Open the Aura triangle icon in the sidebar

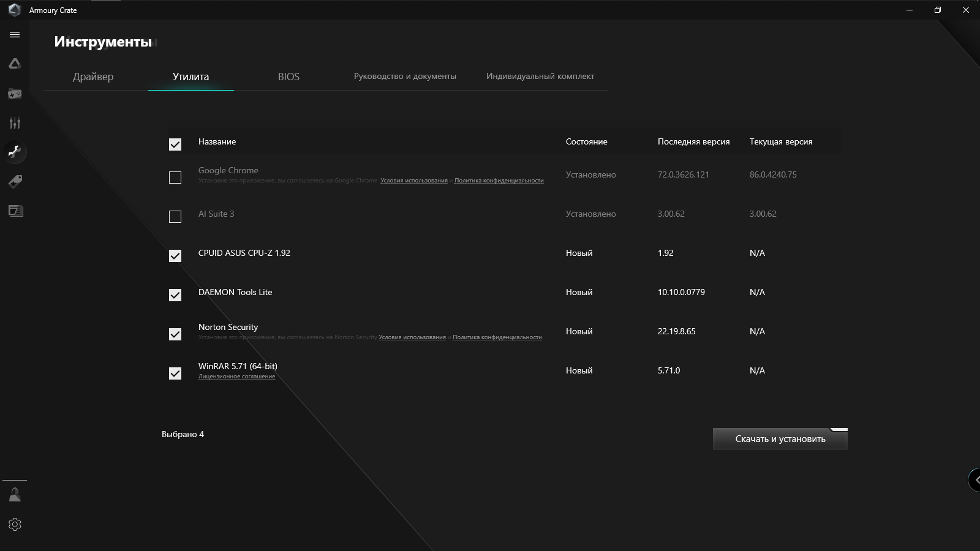15,64
